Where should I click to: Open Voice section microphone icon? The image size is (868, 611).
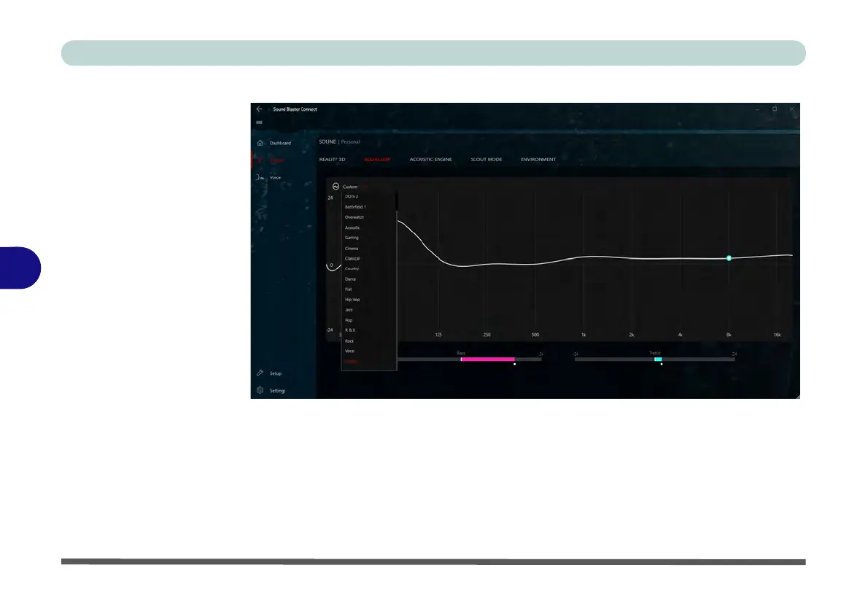(260, 178)
